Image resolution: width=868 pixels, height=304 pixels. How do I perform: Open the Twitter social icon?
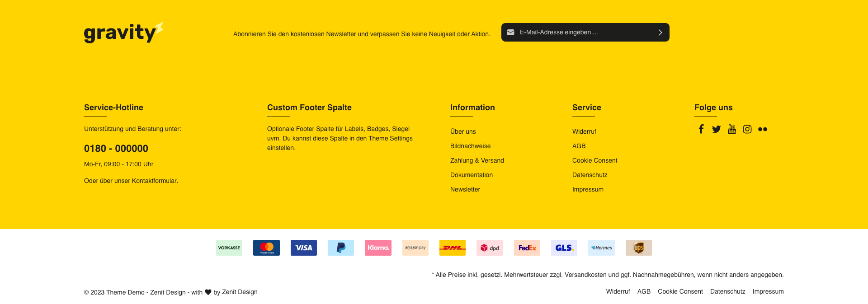point(716,129)
